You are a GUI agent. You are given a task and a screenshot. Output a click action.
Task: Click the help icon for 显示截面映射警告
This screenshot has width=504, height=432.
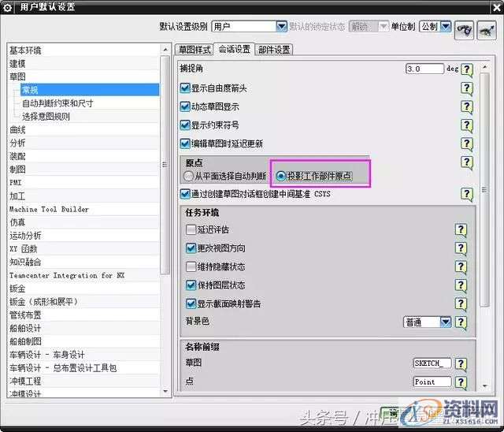(x=461, y=304)
